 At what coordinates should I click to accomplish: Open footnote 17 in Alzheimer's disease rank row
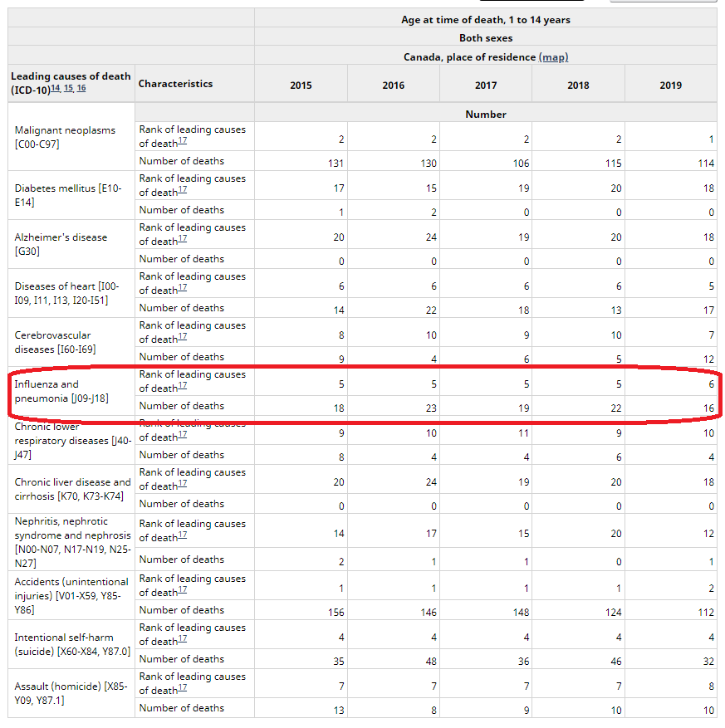tap(183, 238)
